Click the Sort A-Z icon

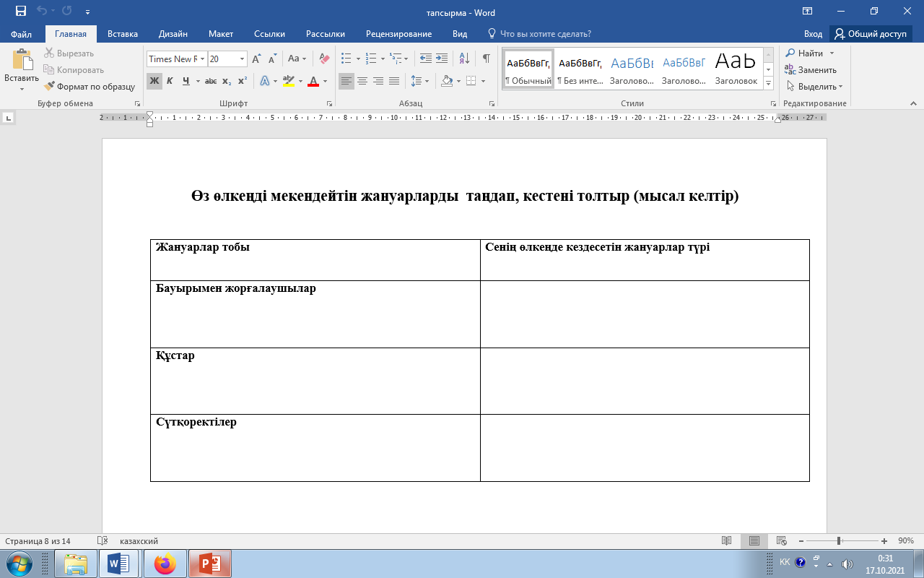click(x=464, y=59)
